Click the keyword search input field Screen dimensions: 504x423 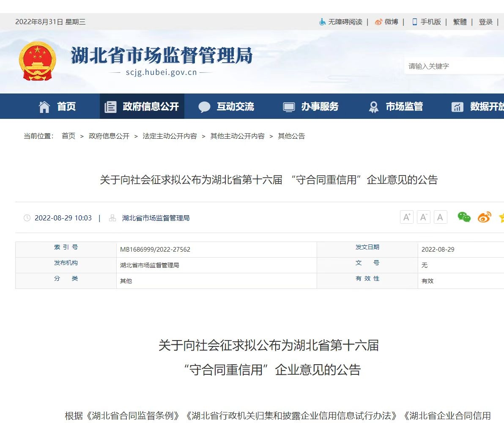coord(452,66)
